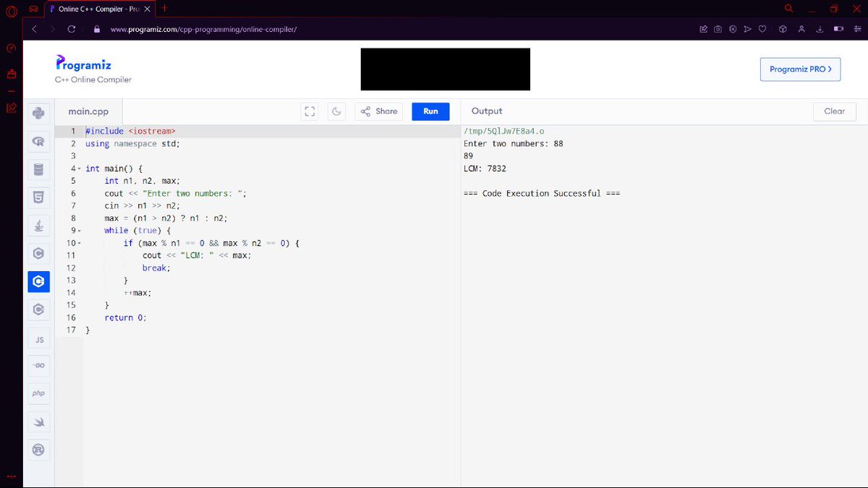Click the 'LCM: 7832' output line
Viewport: 868px width, 488px height.
pyautogui.click(x=485, y=168)
